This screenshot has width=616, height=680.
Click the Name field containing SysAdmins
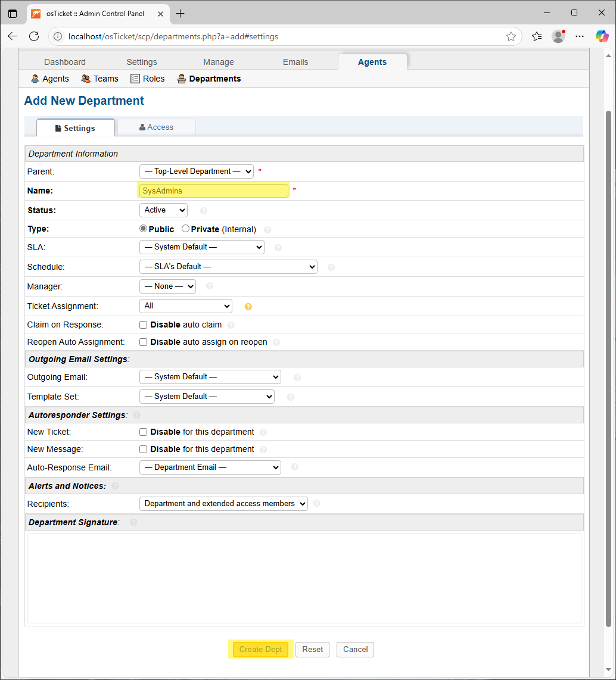[213, 191]
